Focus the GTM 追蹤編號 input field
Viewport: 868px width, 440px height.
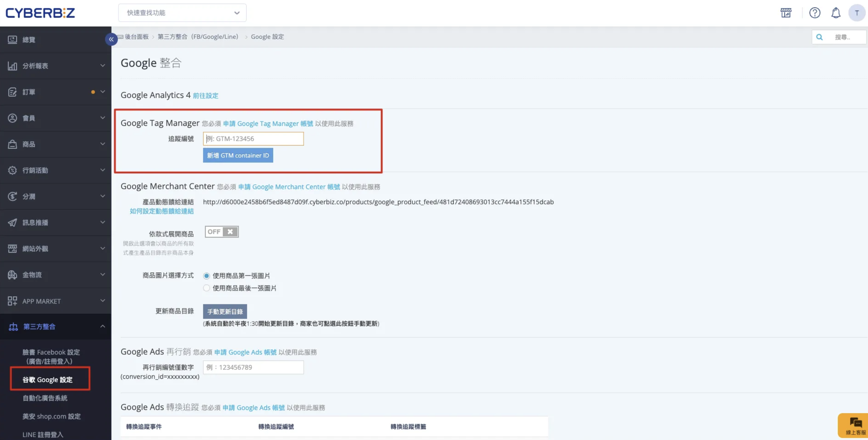point(253,139)
